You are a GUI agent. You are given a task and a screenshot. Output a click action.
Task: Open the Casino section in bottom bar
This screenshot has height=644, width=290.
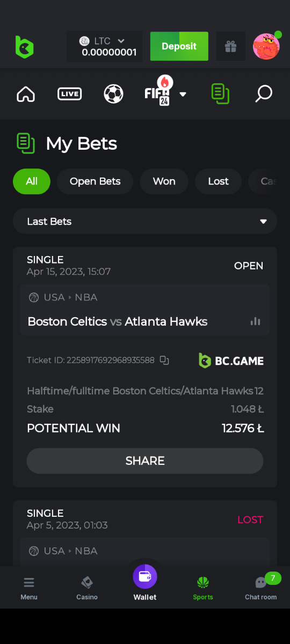click(87, 588)
